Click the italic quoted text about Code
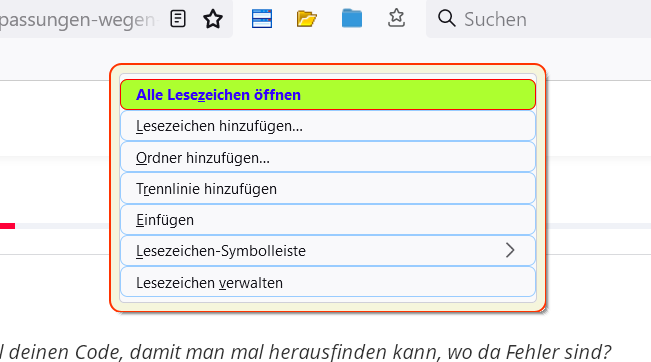The image size is (651, 362). [x=306, y=352]
